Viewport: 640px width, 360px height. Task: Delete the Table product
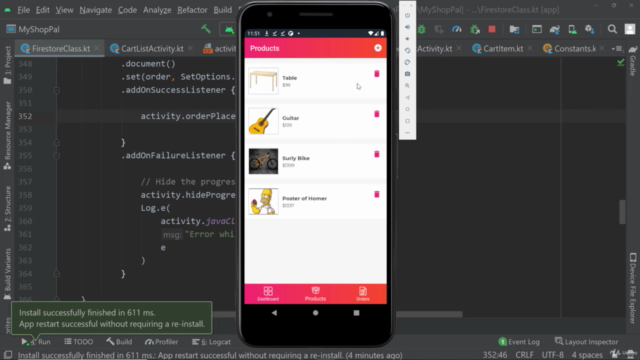click(x=377, y=74)
